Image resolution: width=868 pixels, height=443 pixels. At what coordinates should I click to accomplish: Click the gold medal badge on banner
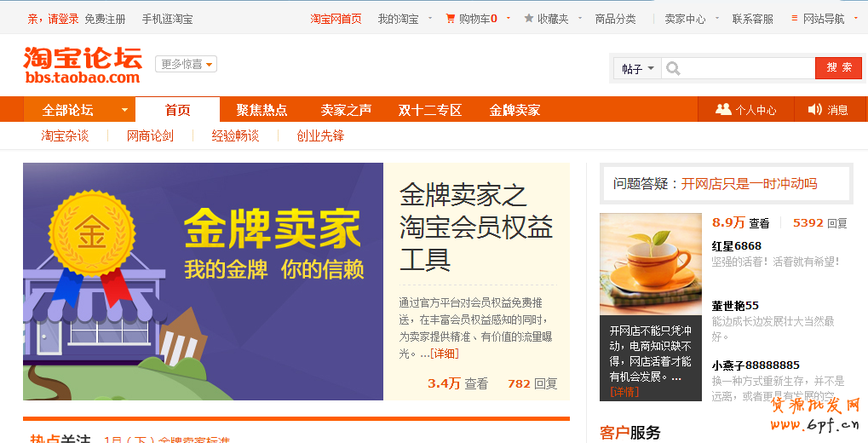pyautogui.click(x=92, y=233)
